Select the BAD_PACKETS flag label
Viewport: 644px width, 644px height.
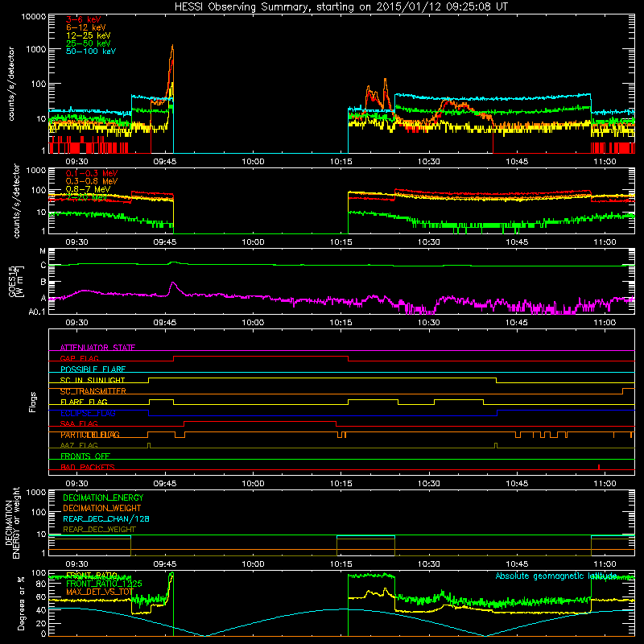[88, 467]
